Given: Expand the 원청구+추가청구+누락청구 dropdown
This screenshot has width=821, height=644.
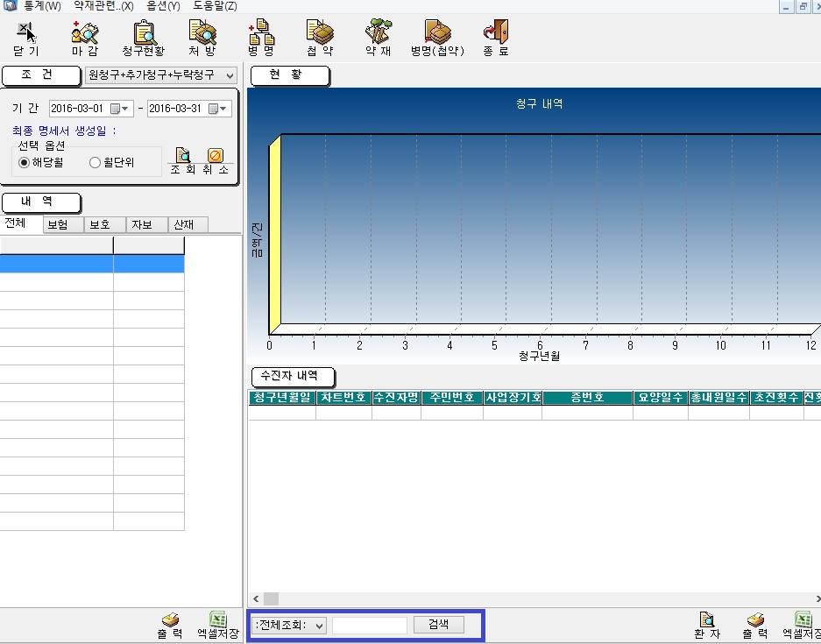Looking at the screenshot, I should (x=230, y=75).
